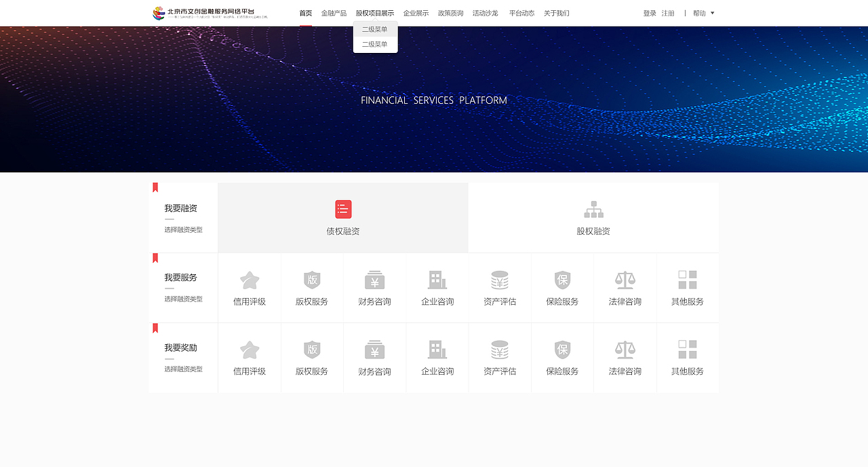Image resolution: width=868 pixels, height=467 pixels.
Task: Select the second 二级菜单 entry
Action: [x=375, y=43]
